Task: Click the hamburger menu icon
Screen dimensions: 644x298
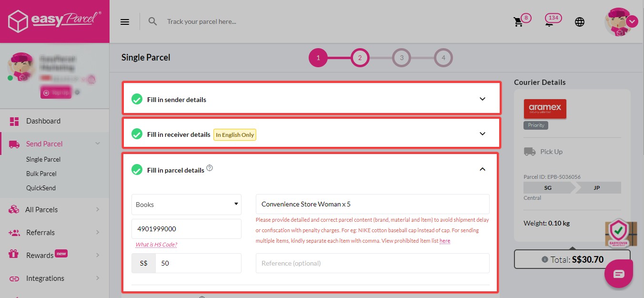Action: point(125,22)
